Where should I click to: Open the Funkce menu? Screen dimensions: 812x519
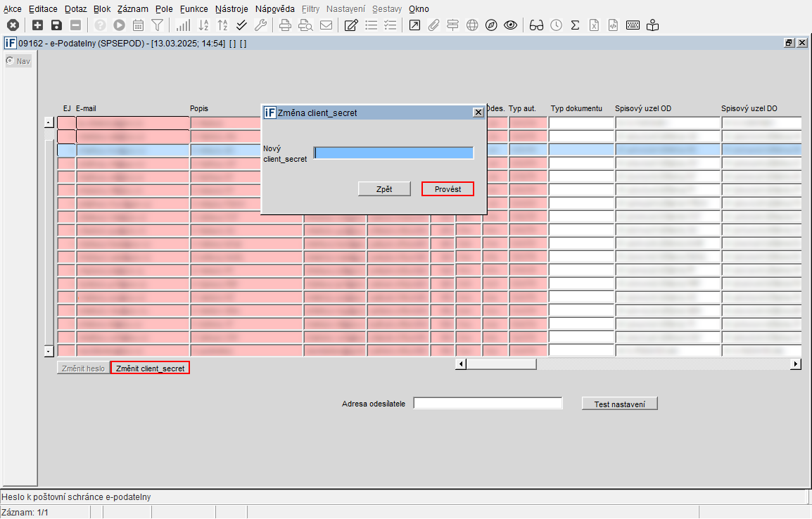point(194,9)
